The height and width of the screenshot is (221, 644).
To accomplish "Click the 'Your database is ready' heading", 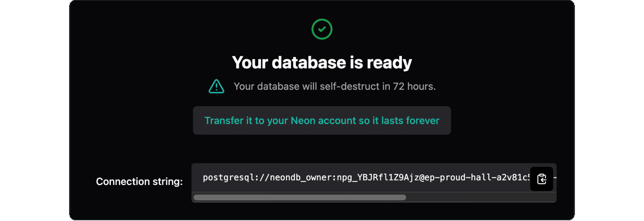I will 322,62.
